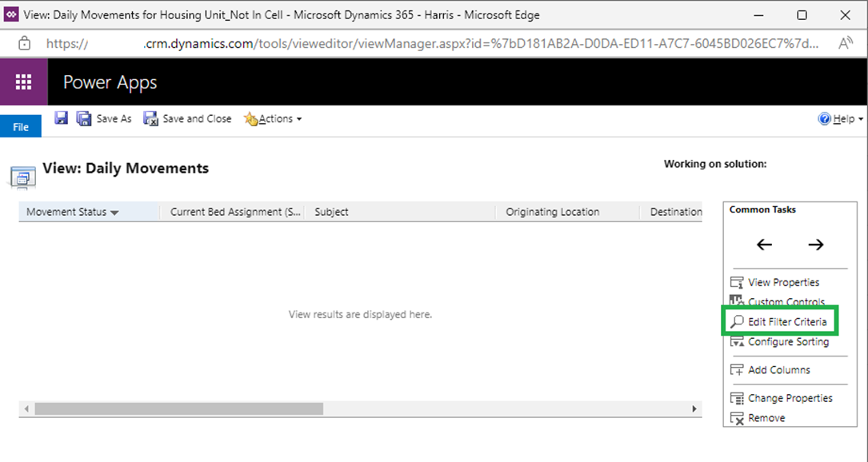Viewport: 868px width, 462px height.
Task: Open Custom Controls
Action: pyautogui.click(x=786, y=302)
